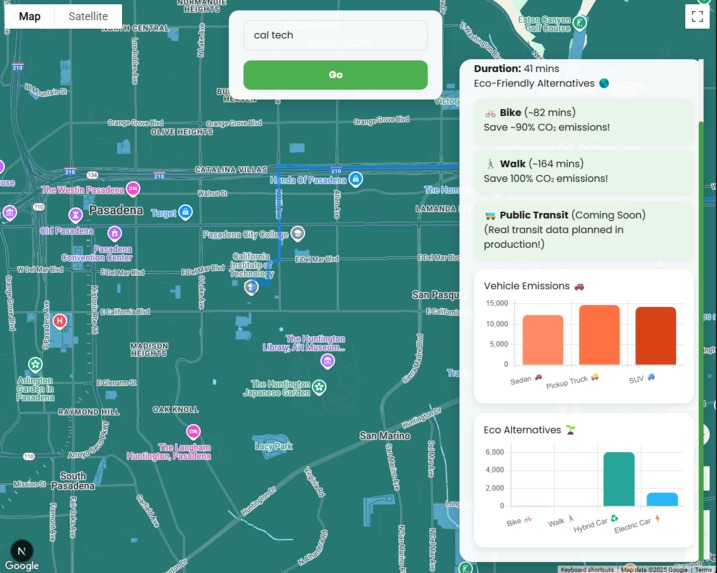Click the Lacy Park label
717x573 pixels.
[x=273, y=446]
